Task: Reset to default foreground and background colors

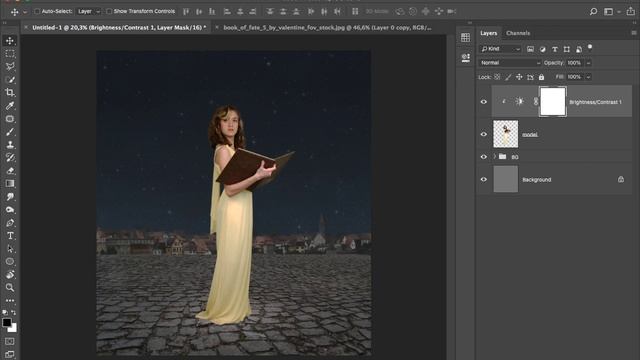Action: point(5,313)
